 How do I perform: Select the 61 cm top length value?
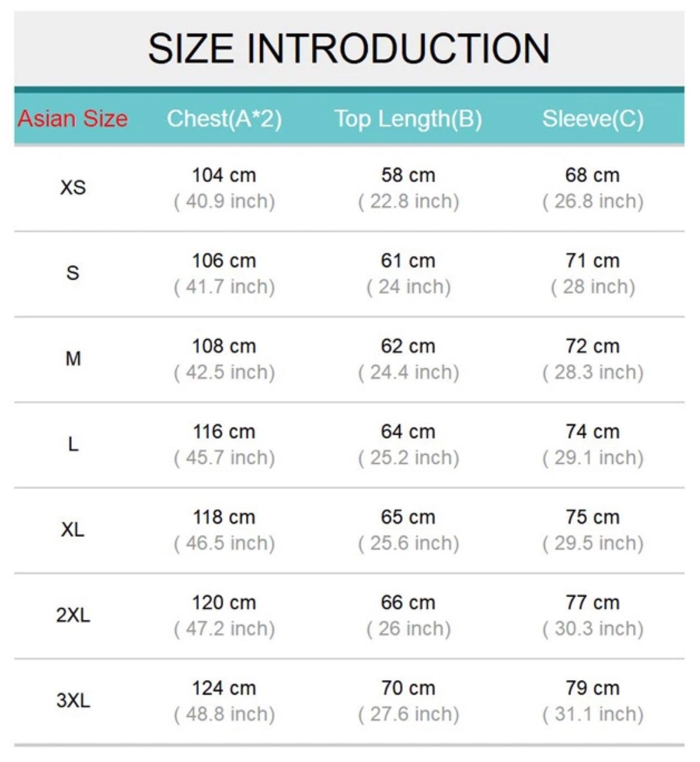pyautogui.click(x=408, y=261)
